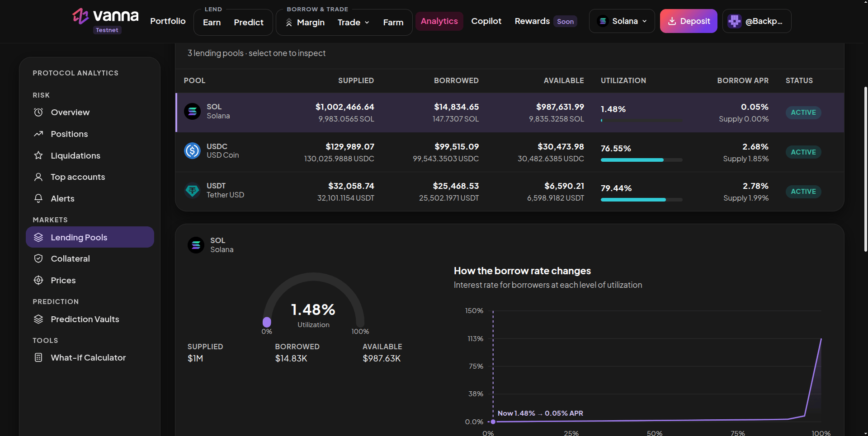Click the SOL pool utilization bar
This screenshot has width=868, height=436.
click(x=642, y=121)
